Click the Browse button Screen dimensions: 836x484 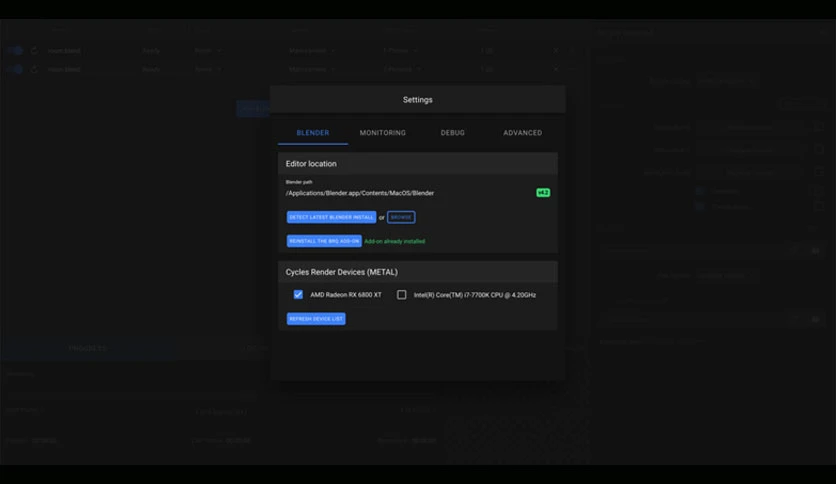[401, 217]
